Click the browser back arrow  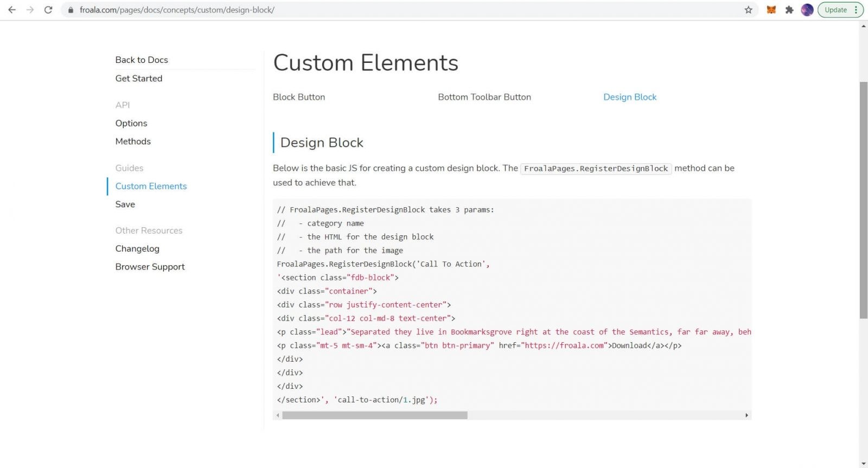point(12,10)
